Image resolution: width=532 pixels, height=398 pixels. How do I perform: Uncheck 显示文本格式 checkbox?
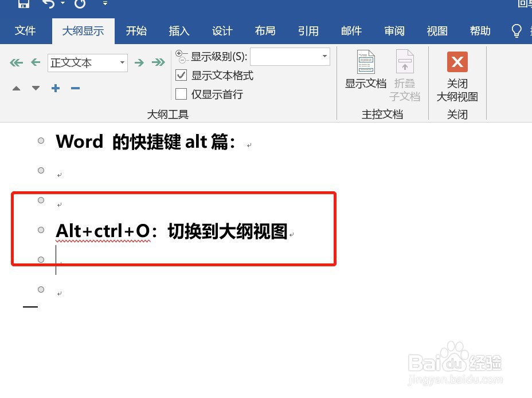(x=181, y=75)
